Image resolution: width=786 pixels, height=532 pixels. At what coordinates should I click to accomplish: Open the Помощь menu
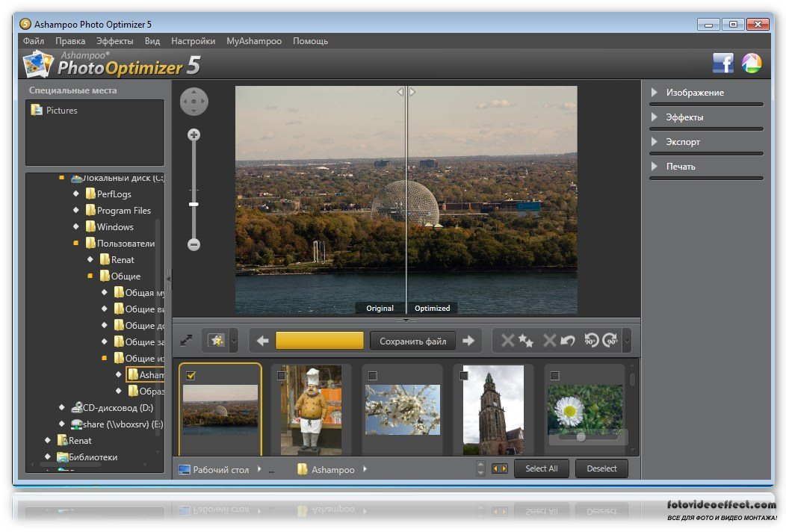310,41
